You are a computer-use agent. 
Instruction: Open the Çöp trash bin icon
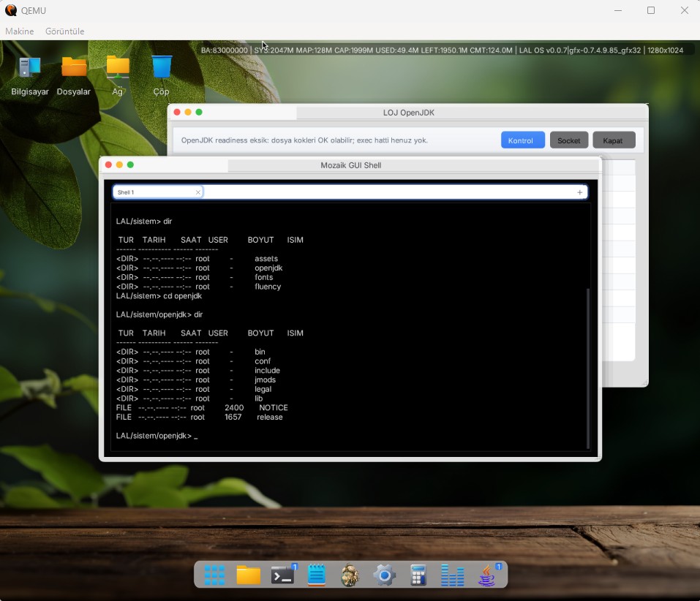(161, 76)
